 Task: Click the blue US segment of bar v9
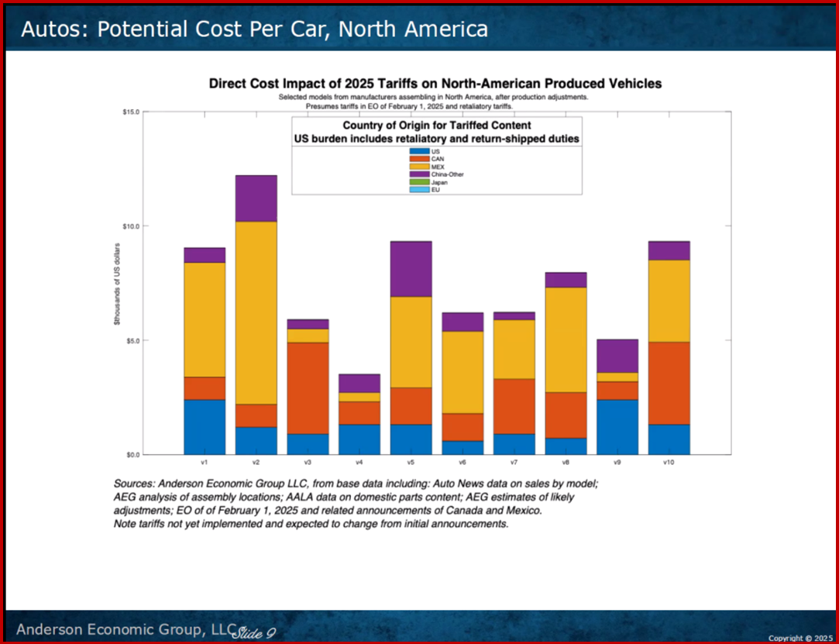617,426
